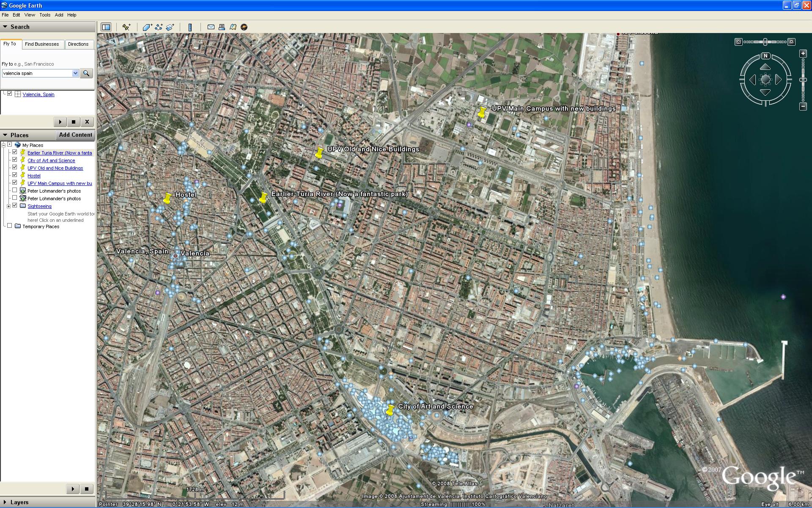Open the Ruler measuring tool
Viewport: 812px width, 508px height.
pyautogui.click(x=190, y=27)
